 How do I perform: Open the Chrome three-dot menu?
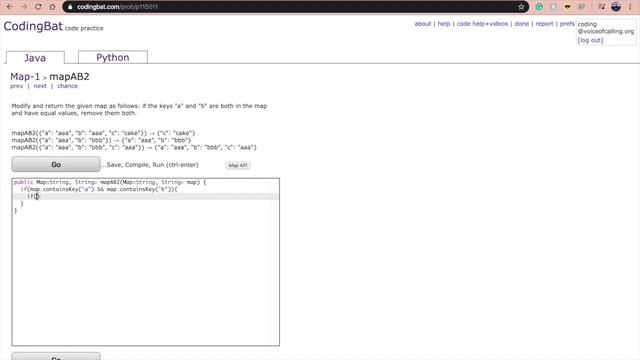630,7
